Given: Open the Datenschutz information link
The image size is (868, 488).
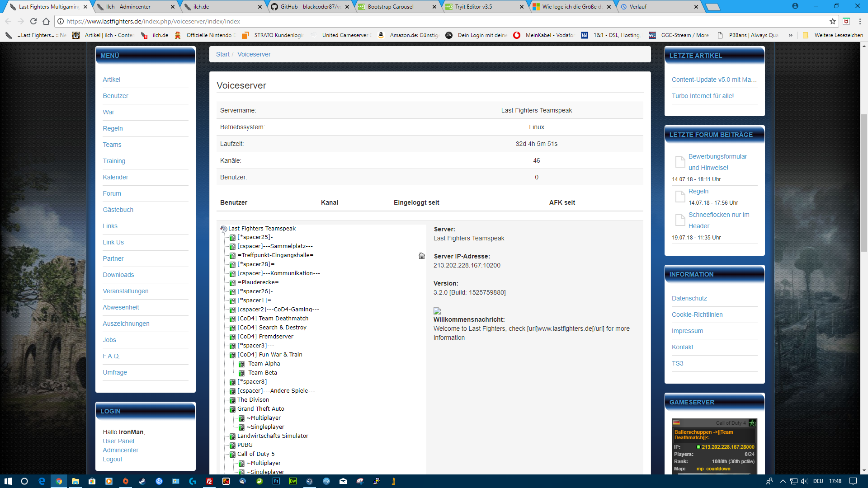Looking at the screenshot, I should (x=689, y=298).
